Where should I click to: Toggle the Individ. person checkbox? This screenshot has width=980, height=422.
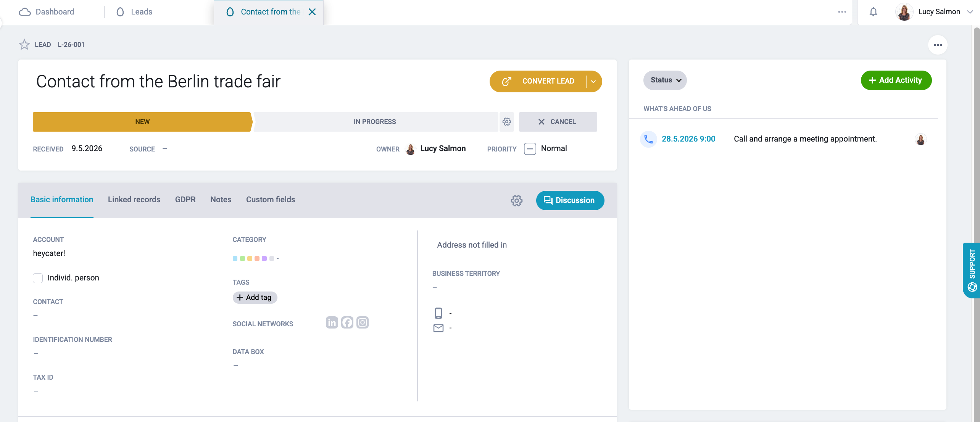click(x=38, y=278)
